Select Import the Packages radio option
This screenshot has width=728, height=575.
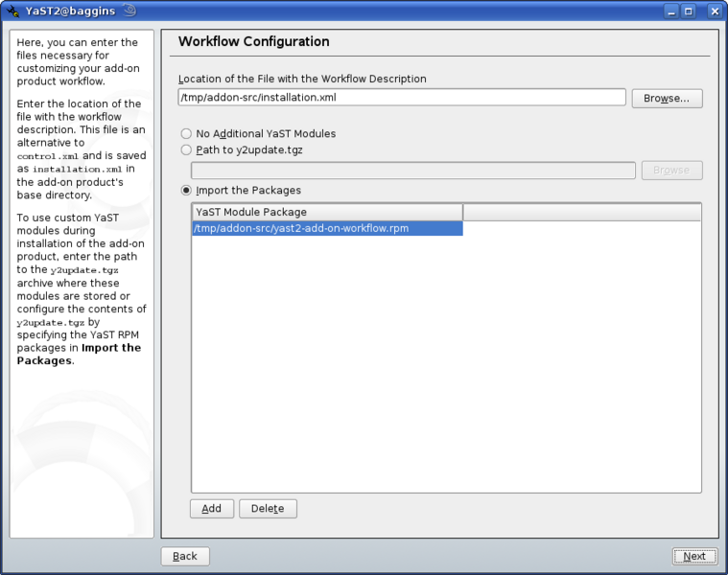(186, 191)
